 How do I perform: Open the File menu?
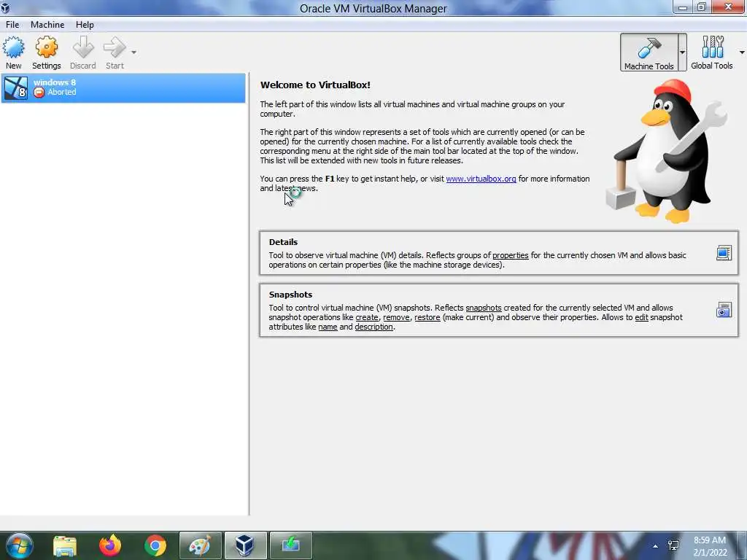[12, 25]
